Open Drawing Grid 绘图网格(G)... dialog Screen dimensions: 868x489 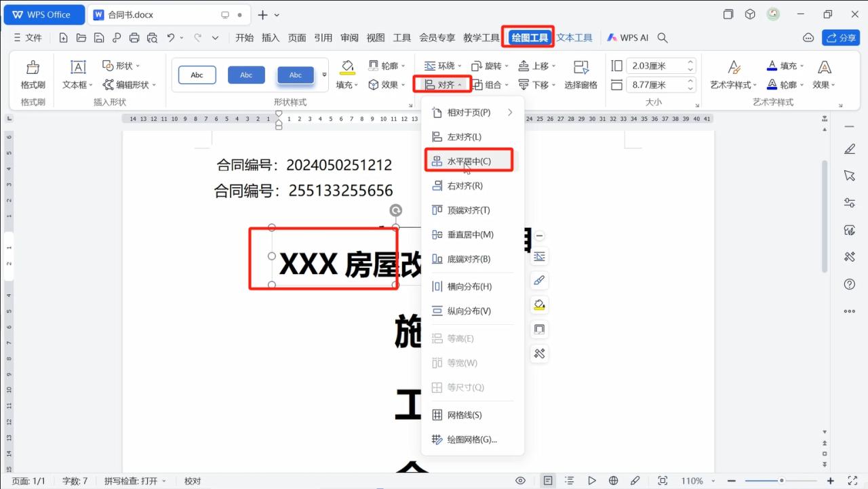(473, 439)
